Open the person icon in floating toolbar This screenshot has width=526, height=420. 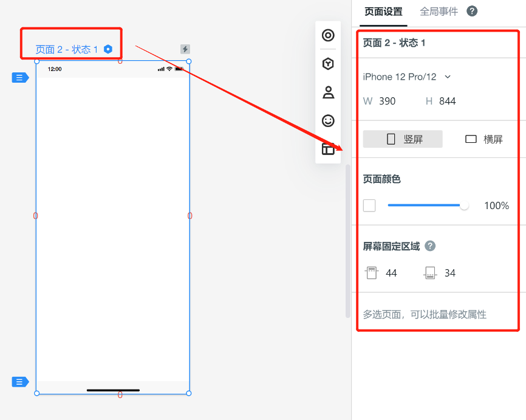[328, 92]
